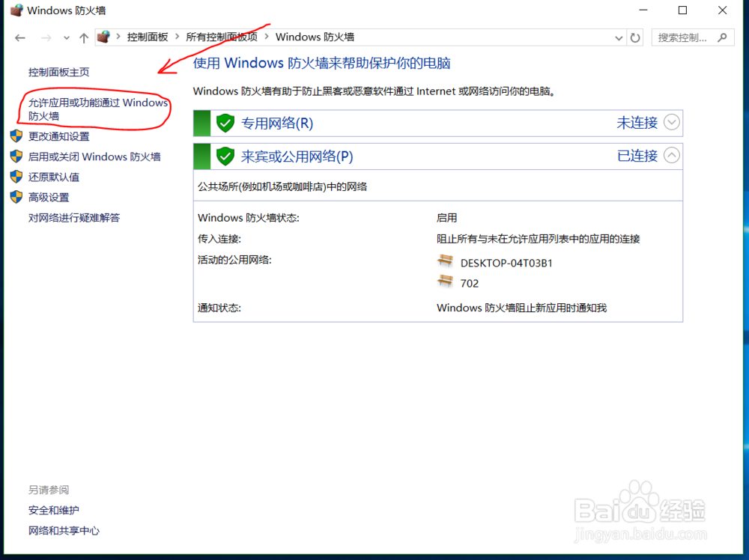
Task: Expand chevron after firewall icon in address bar
Action: [118, 36]
